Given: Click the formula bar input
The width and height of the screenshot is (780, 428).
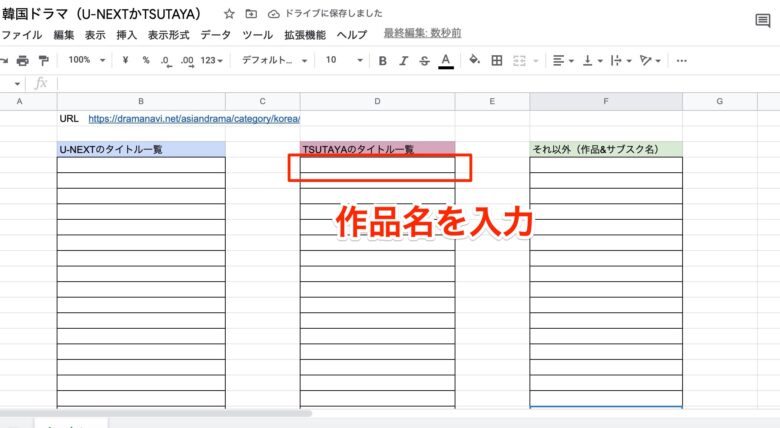Looking at the screenshot, I should click(x=418, y=84).
